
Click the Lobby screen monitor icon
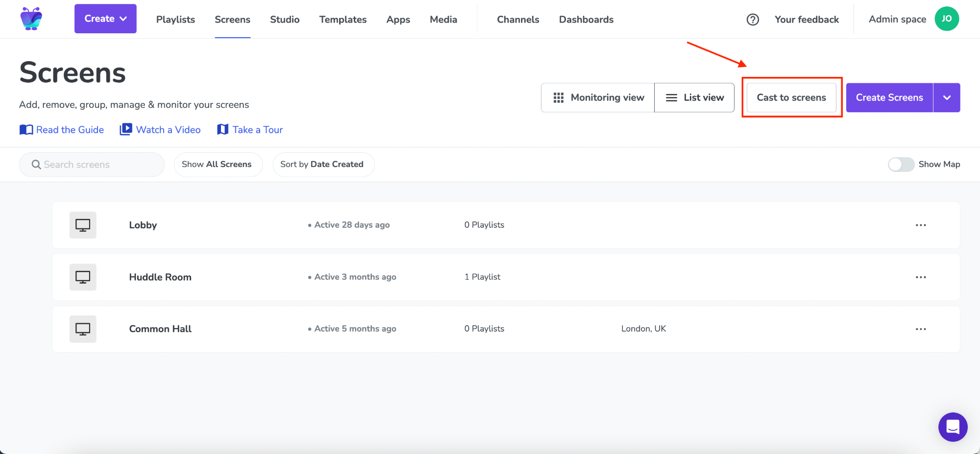83,225
